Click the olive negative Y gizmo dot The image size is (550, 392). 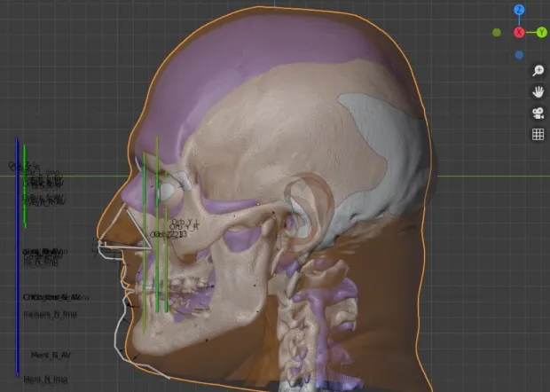(x=497, y=33)
